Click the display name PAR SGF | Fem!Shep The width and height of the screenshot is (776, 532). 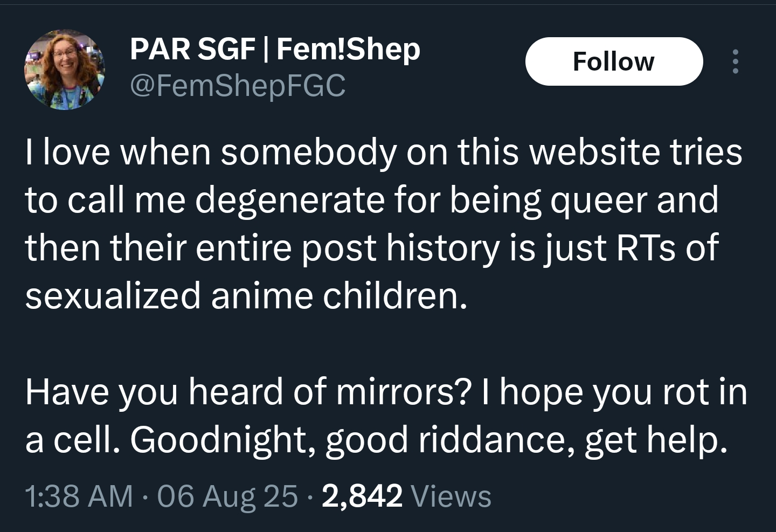point(275,49)
